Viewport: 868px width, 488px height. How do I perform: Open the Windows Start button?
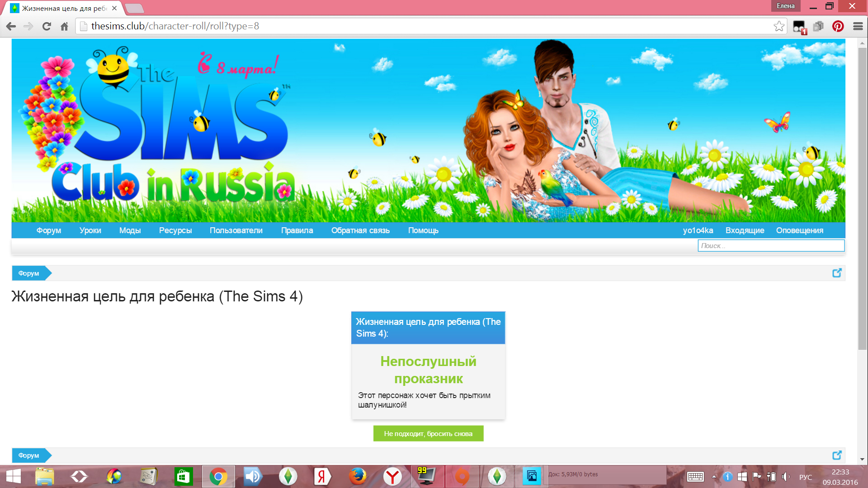click(x=14, y=477)
